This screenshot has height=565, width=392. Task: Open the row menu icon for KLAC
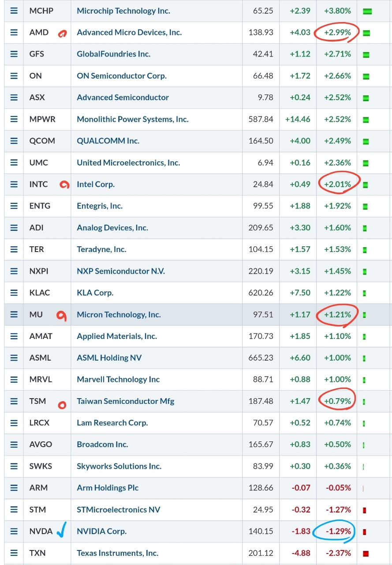[14, 293]
